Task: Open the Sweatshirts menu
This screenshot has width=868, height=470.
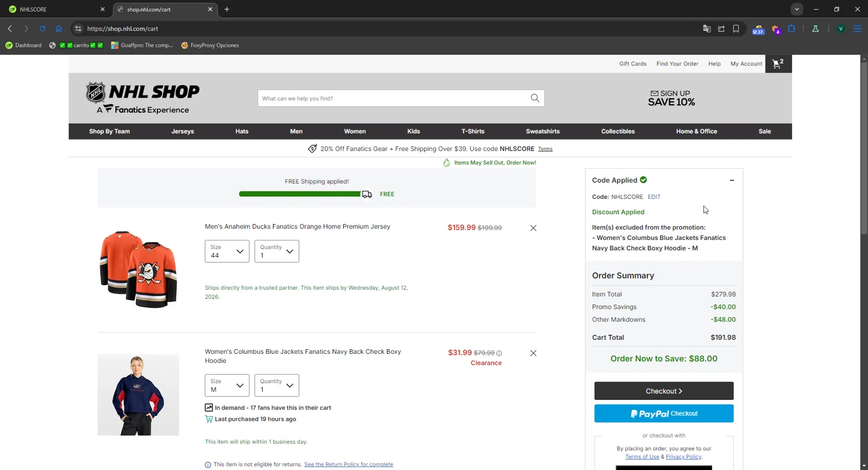Action: tap(543, 131)
